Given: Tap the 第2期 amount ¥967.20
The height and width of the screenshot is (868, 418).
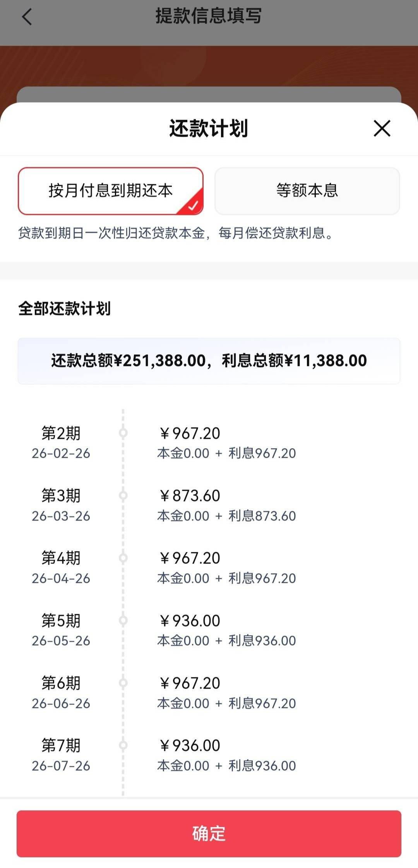Looking at the screenshot, I should point(190,433).
